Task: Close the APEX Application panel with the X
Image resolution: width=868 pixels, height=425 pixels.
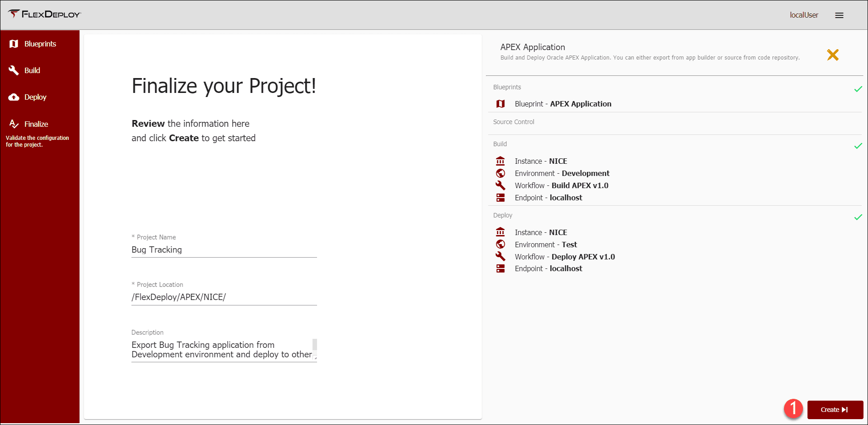Action: 833,55
